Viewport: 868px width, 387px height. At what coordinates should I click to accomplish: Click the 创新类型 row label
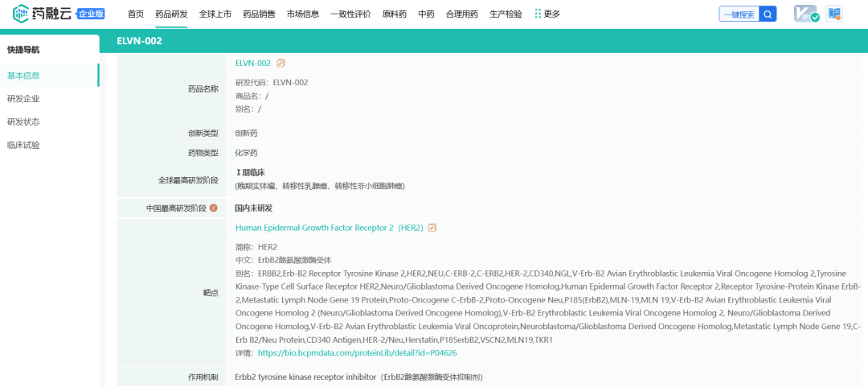pos(203,133)
